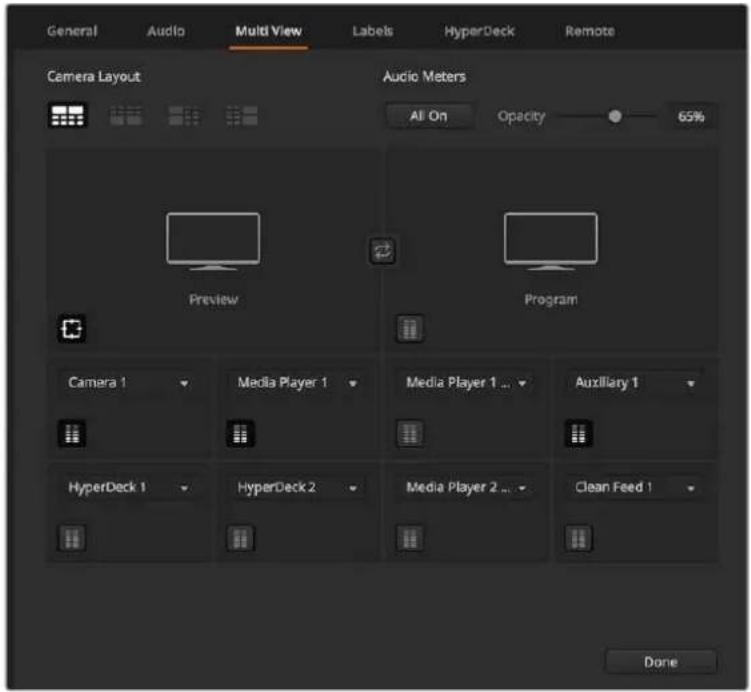Screen dimensions: 751x692
Task: Switch to the General tab
Action: pos(72,31)
